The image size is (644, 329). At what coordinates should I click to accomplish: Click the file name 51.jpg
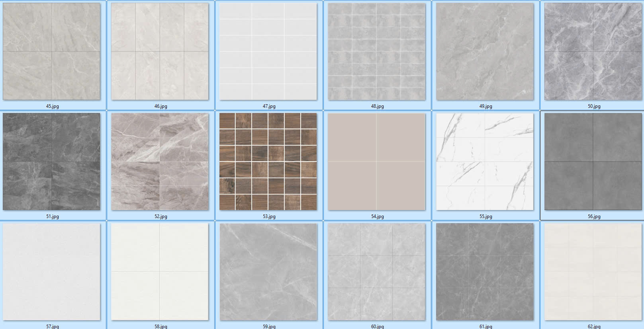[52, 216]
